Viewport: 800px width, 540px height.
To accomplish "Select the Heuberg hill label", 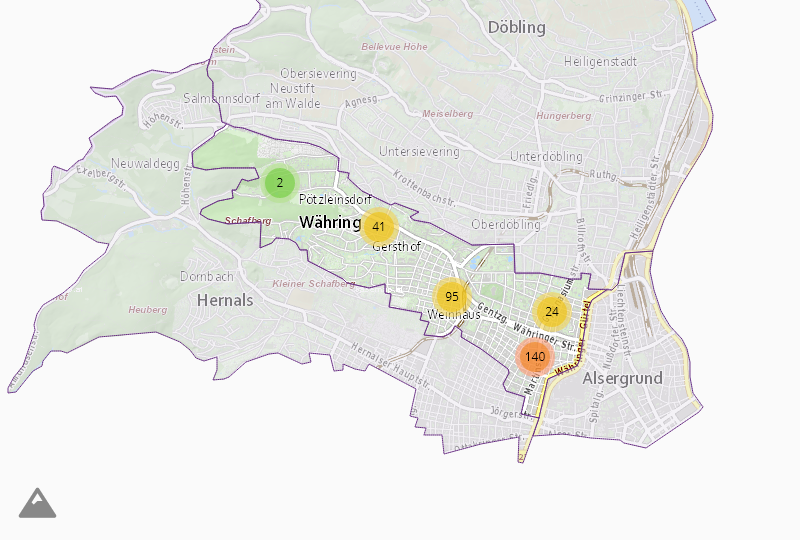I will pyautogui.click(x=147, y=310).
